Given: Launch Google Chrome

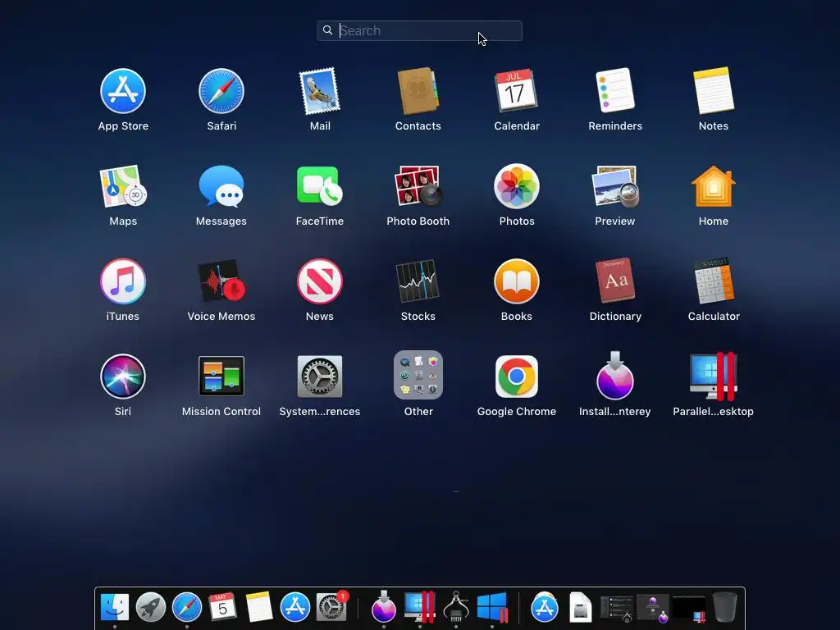Looking at the screenshot, I should click(517, 377).
